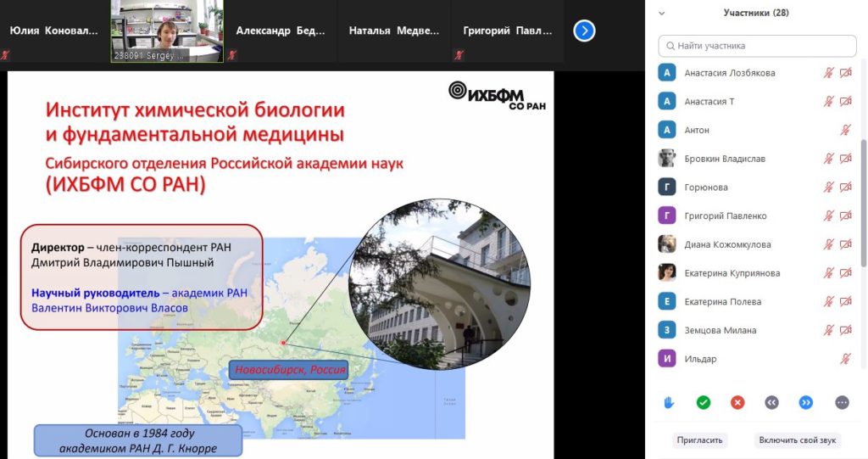Screen dimensions: 868x459
Task: Open more reactions three-dot icon
Action: tap(842, 402)
